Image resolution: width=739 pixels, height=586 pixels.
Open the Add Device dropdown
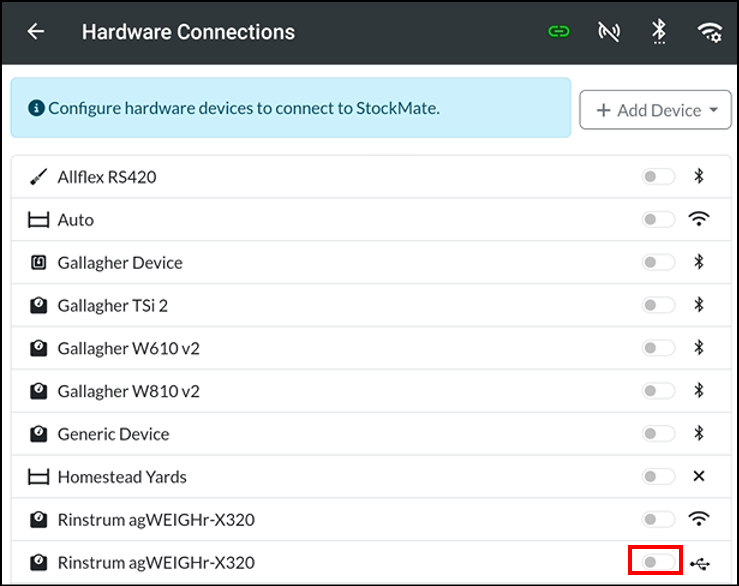click(655, 110)
